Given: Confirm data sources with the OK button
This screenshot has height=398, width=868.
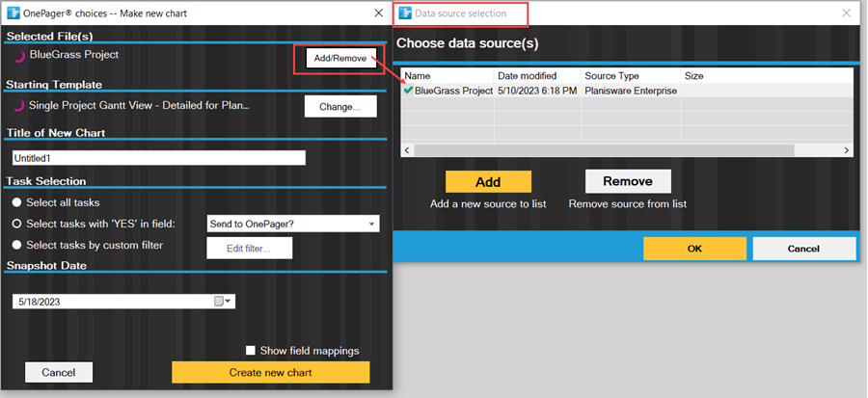Looking at the screenshot, I should pos(694,249).
